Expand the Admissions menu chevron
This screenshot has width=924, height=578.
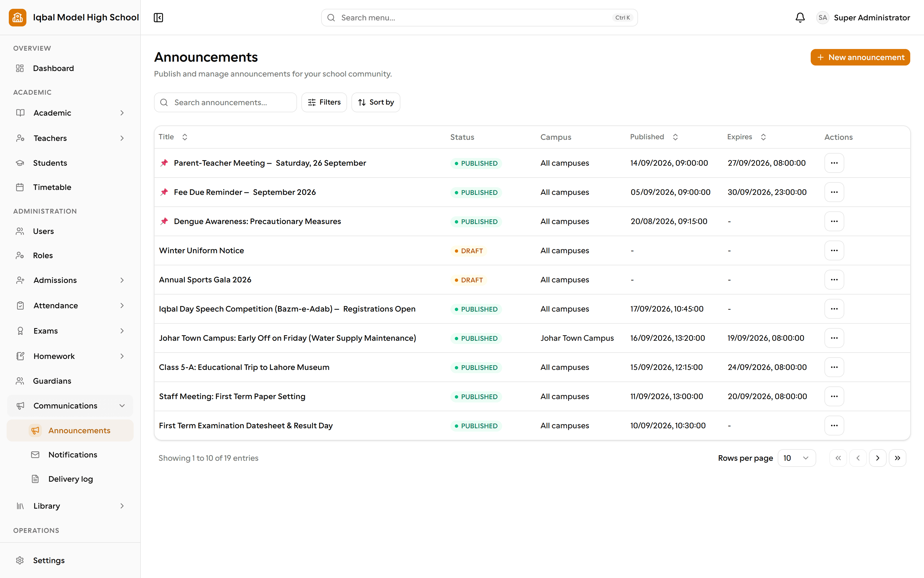122,280
